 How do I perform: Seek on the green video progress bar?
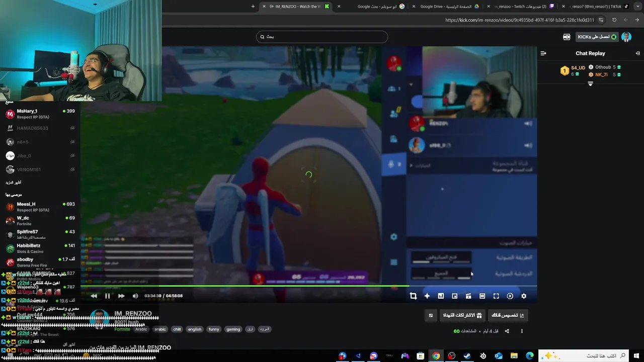pyautogui.click(x=308, y=286)
